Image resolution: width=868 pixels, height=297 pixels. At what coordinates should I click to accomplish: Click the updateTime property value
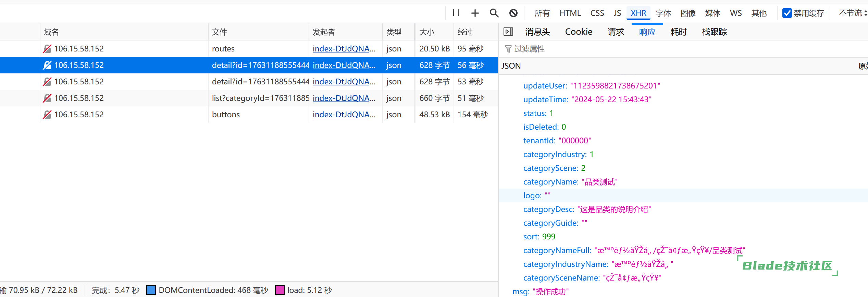611,99
